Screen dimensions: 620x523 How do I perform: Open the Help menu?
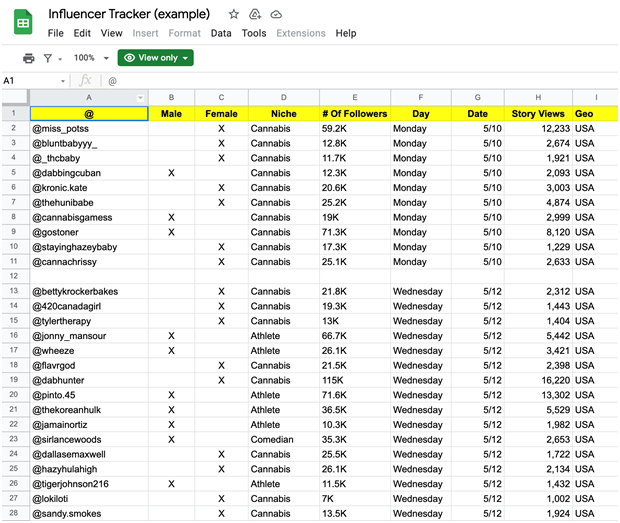click(x=346, y=33)
